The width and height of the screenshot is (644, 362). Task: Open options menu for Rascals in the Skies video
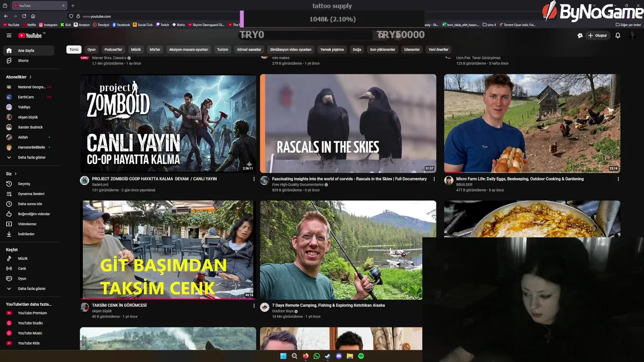point(434,179)
